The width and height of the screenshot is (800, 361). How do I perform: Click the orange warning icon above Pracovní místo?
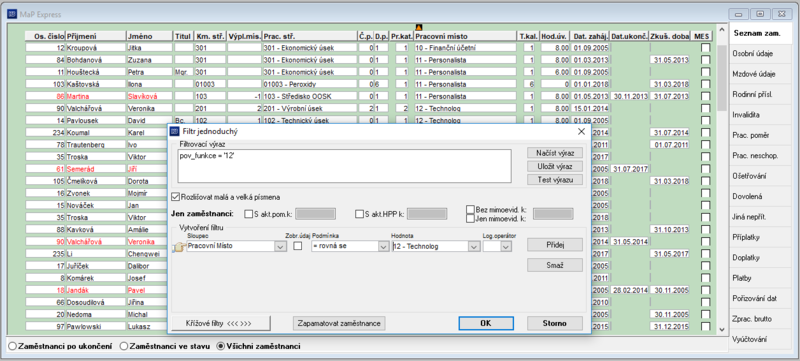419,28
